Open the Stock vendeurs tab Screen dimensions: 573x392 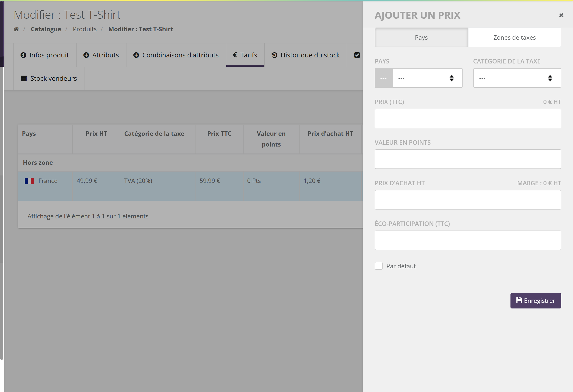49,78
